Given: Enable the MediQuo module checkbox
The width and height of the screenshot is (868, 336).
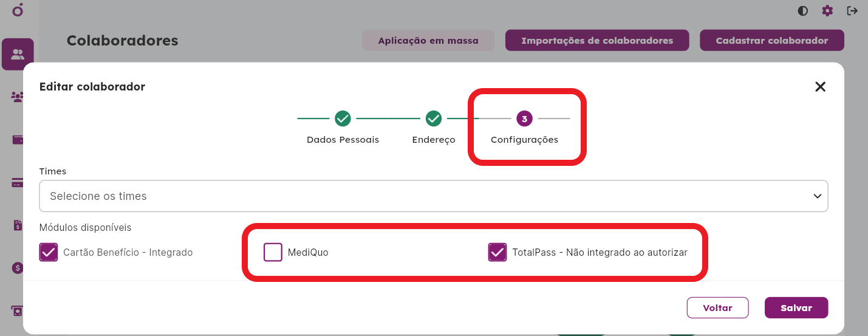Looking at the screenshot, I should point(273,252).
